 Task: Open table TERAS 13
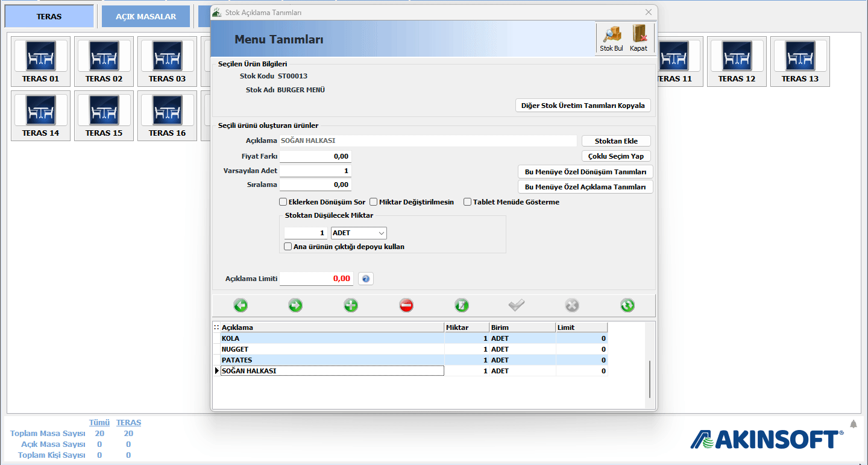tap(800, 62)
